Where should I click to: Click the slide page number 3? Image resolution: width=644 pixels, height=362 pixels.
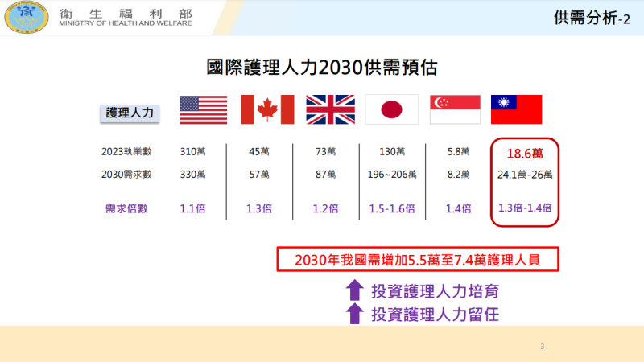click(x=543, y=347)
